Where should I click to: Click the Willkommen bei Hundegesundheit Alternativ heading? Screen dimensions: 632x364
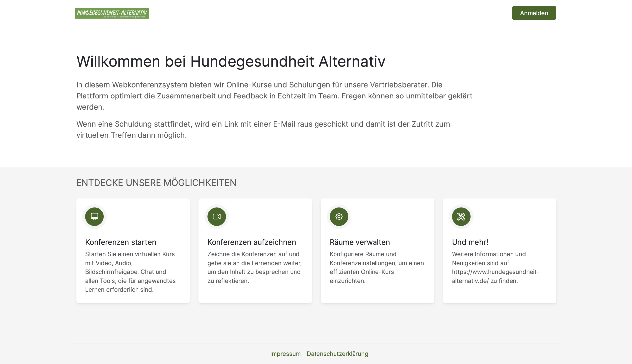click(x=231, y=61)
